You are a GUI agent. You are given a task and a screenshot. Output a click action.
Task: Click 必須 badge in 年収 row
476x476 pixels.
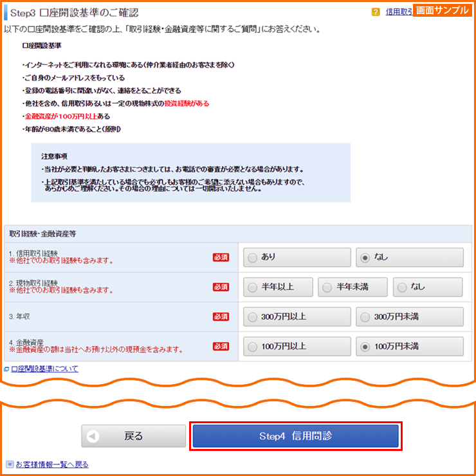tap(221, 316)
